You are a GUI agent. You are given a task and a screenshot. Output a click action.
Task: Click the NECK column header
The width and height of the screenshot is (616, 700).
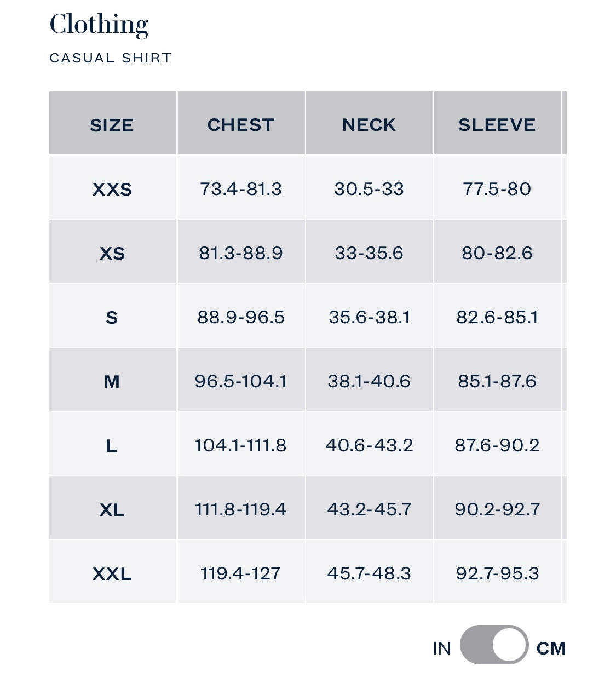[x=369, y=125]
